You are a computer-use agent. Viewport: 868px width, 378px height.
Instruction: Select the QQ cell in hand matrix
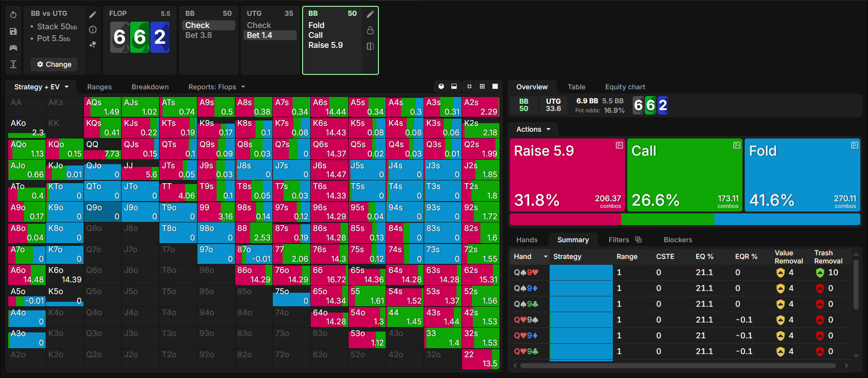(x=103, y=148)
